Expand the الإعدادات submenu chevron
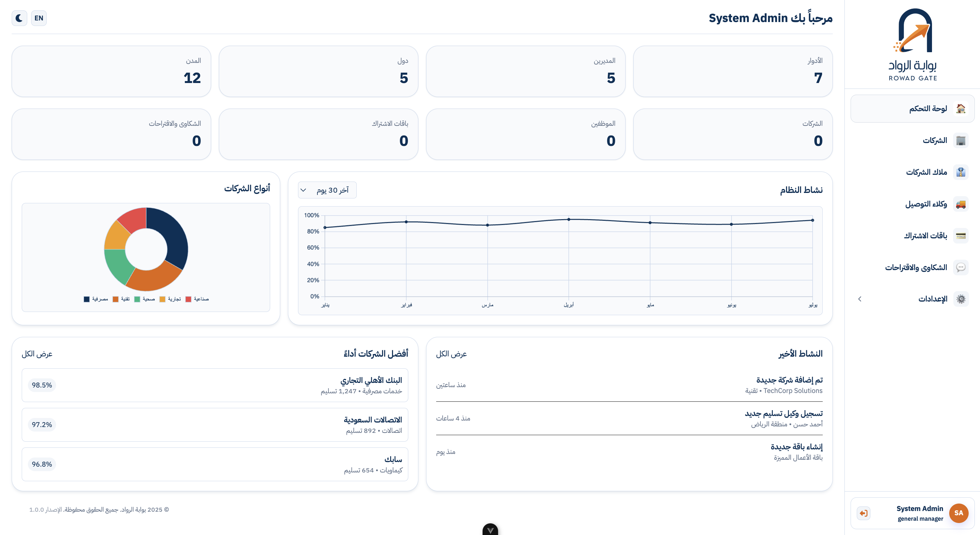 point(859,299)
